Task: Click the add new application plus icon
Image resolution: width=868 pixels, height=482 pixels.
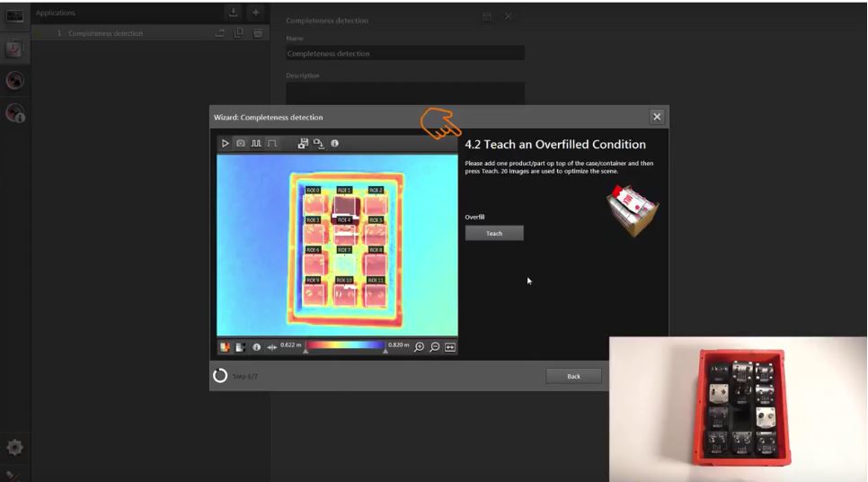Action: point(256,13)
